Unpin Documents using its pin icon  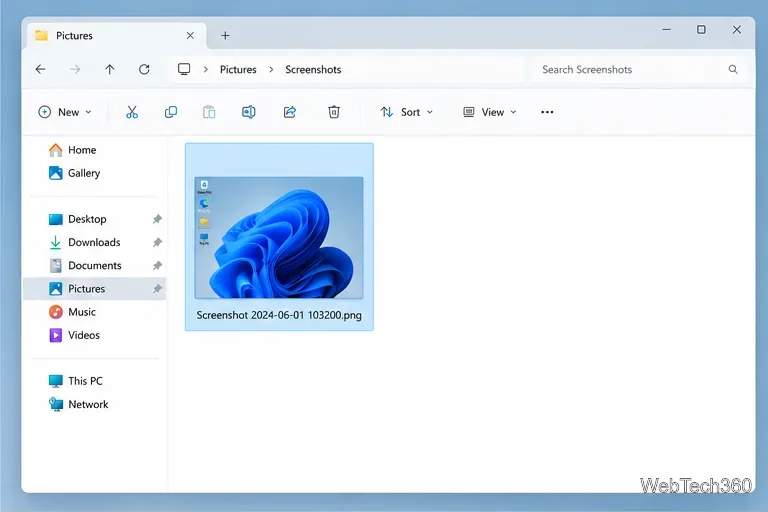pyautogui.click(x=157, y=266)
